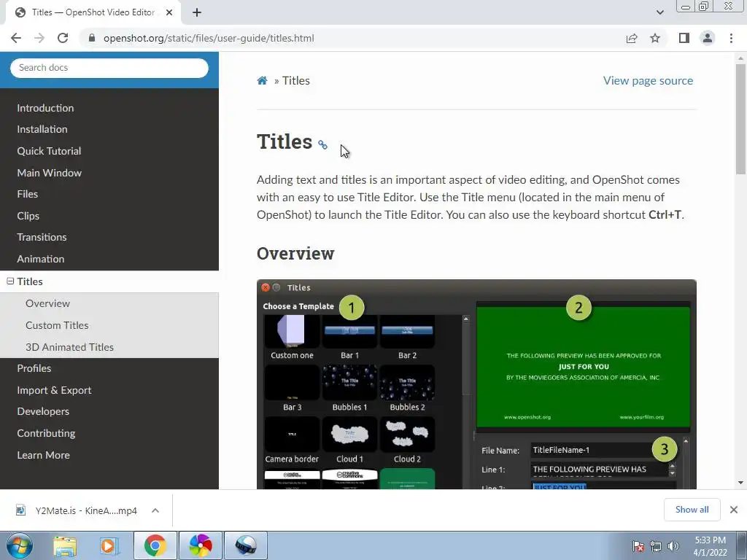Open the tab search dropdown arrow
Image resolution: width=747 pixels, height=560 pixels.
[659, 12]
